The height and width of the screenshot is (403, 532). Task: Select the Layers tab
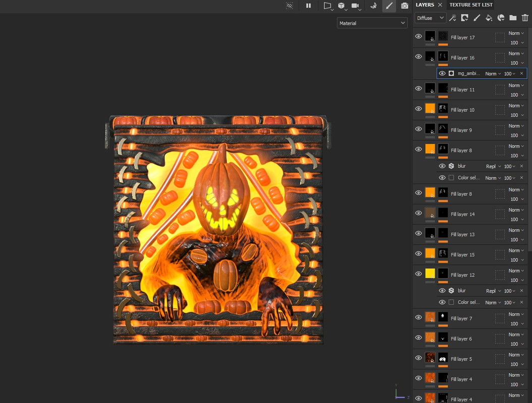[425, 5]
